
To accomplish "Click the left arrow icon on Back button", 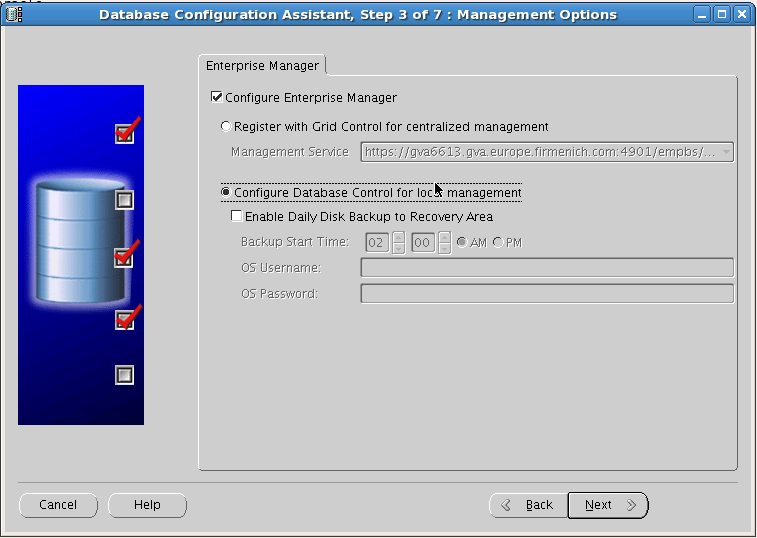I will [x=507, y=505].
